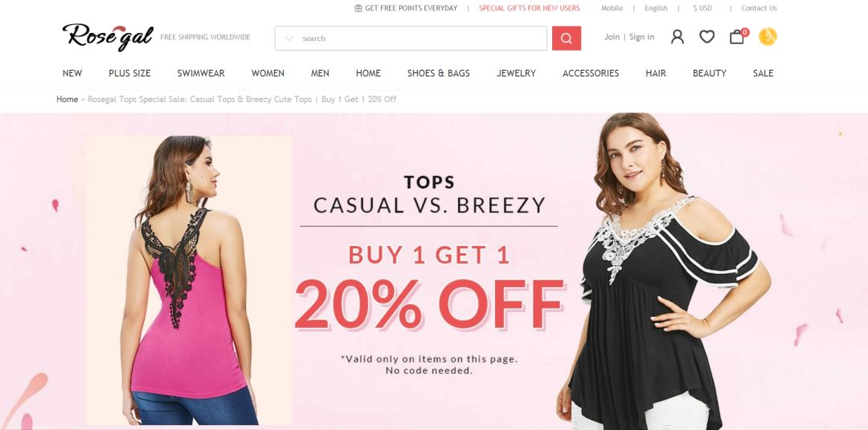Click the pink lace-back tank top image

pos(190,281)
